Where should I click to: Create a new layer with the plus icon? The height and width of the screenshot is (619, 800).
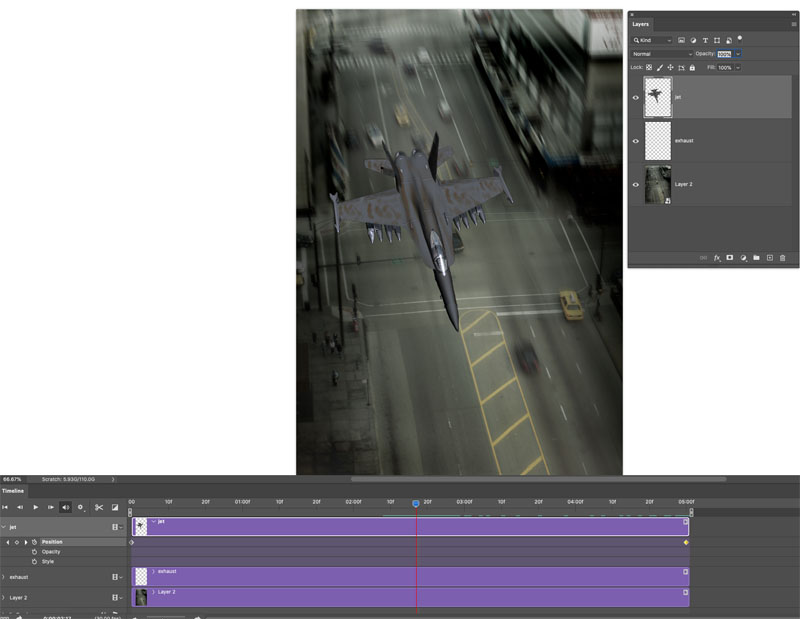(x=770, y=258)
